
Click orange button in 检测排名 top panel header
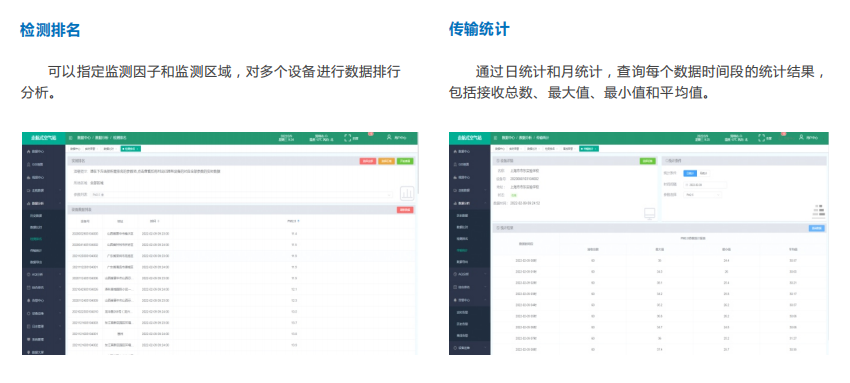click(x=386, y=161)
